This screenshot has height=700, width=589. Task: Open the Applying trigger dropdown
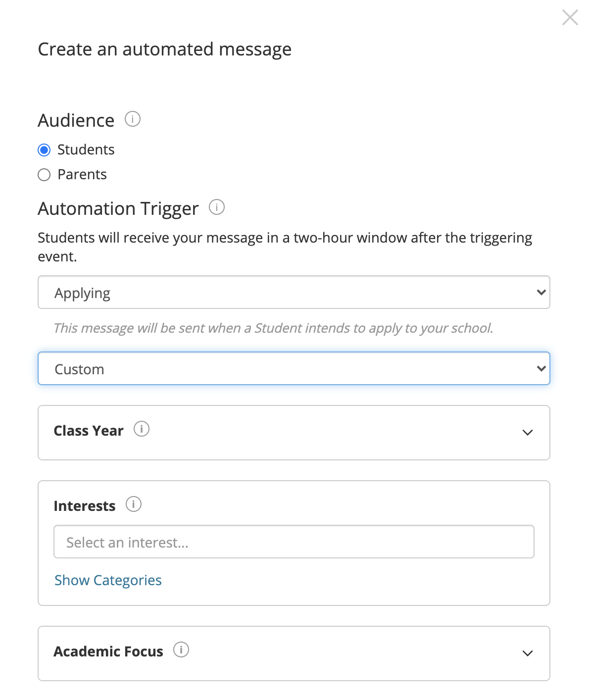[294, 292]
